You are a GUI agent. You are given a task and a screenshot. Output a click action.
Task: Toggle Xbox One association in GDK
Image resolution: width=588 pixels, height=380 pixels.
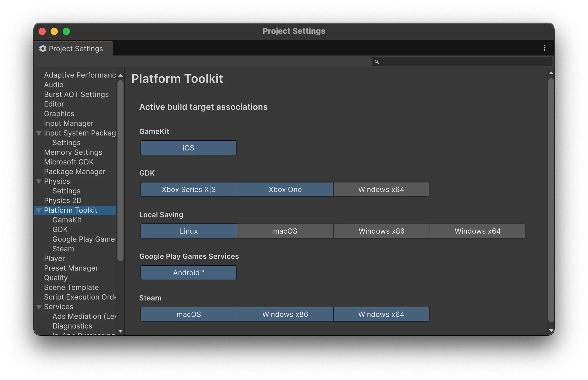pyautogui.click(x=285, y=189)
